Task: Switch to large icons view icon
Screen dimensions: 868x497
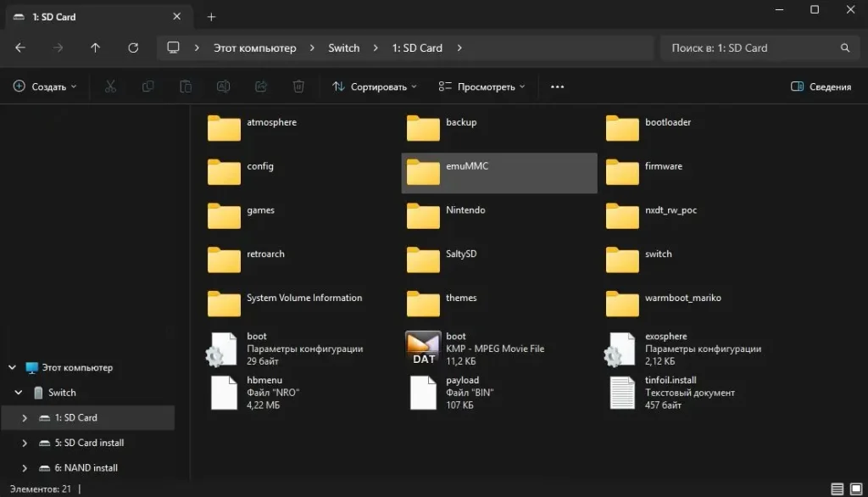Action: 856,489
